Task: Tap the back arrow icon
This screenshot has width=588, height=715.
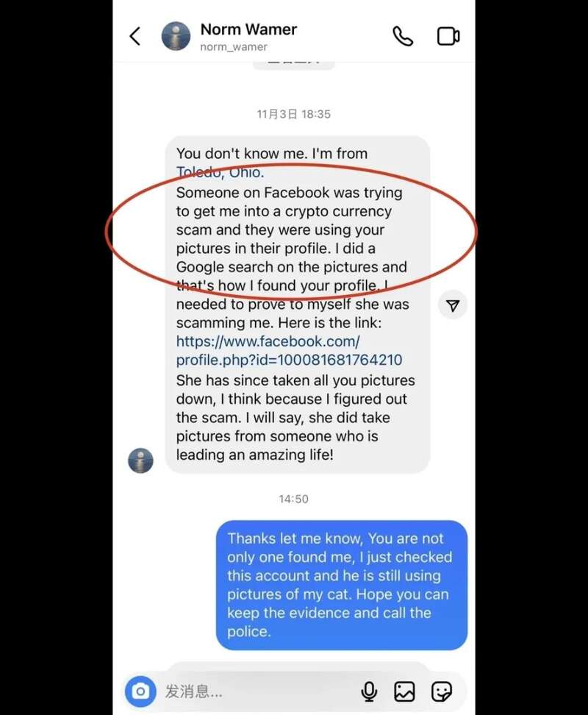Action: [x=135, y=36]
